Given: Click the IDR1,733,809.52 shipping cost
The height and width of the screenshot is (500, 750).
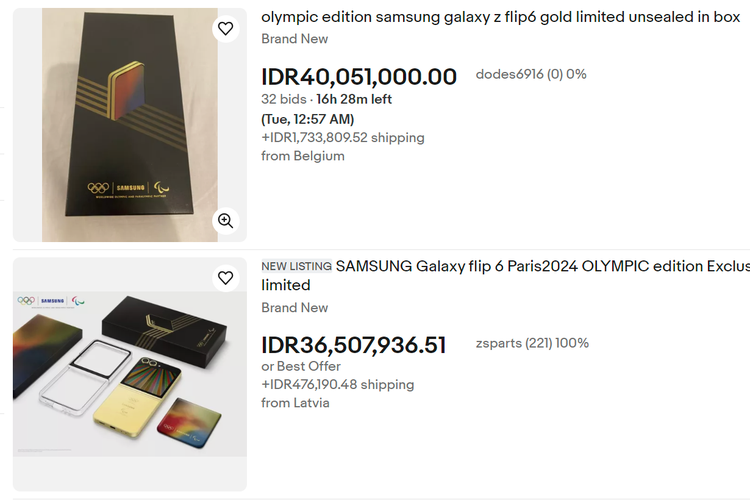Looking at the screenshot, I should pyautogui.click(x=343, y=137).
